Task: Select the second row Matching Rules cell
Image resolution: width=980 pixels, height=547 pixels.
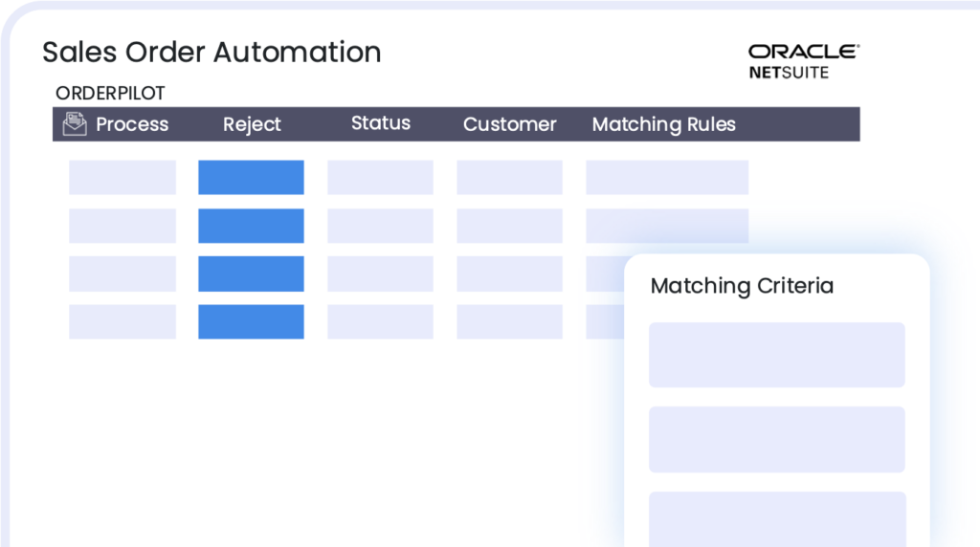Action: [x=667, y=226]
